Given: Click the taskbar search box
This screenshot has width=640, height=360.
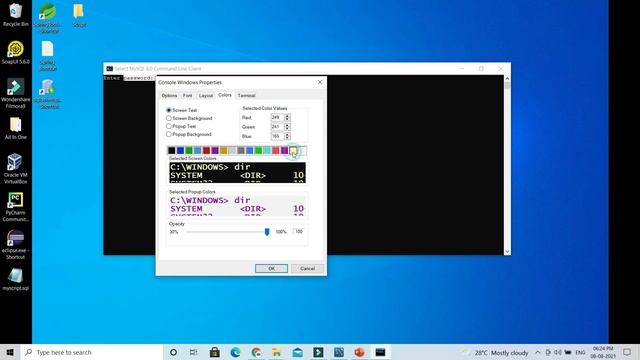Looking at the screenshot, I should [x=92, y=352].
